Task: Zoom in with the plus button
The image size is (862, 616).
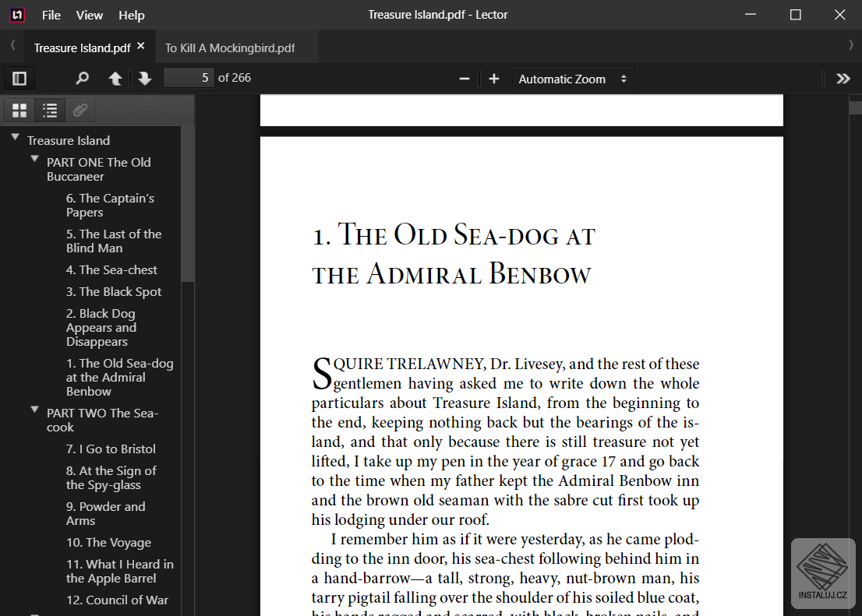Action: [493, 79]
